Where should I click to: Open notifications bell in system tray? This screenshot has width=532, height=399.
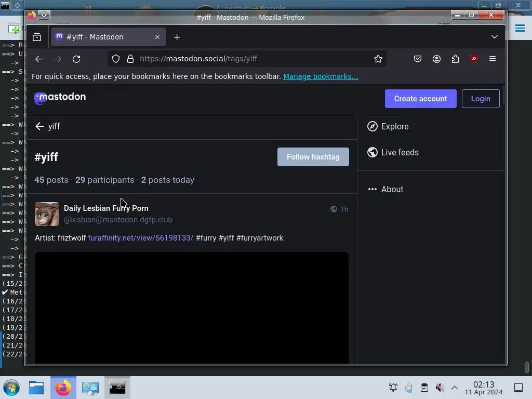[x=393, y=388]
